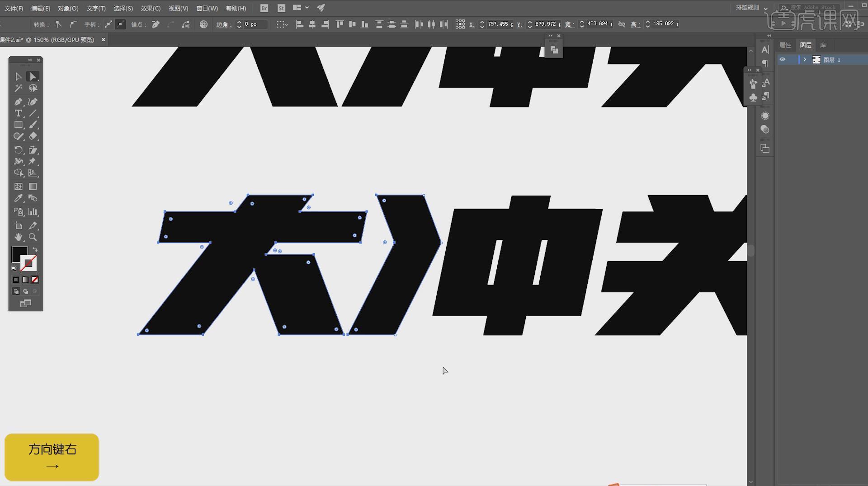Select the Artboard tool
This screenshot has width=868, height=486.
19,225
